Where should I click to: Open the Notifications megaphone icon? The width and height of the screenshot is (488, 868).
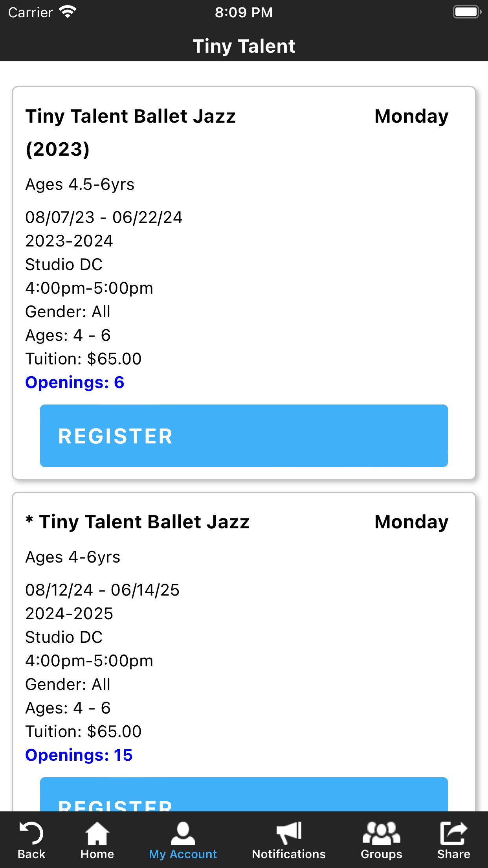click(x=289, y=833)
